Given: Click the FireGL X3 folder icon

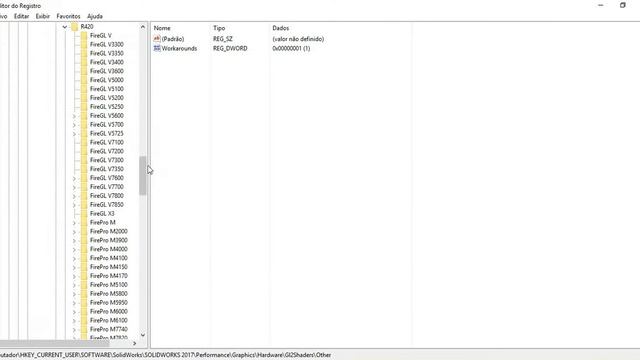Looking at the screenshot, I should click(84, 213).
